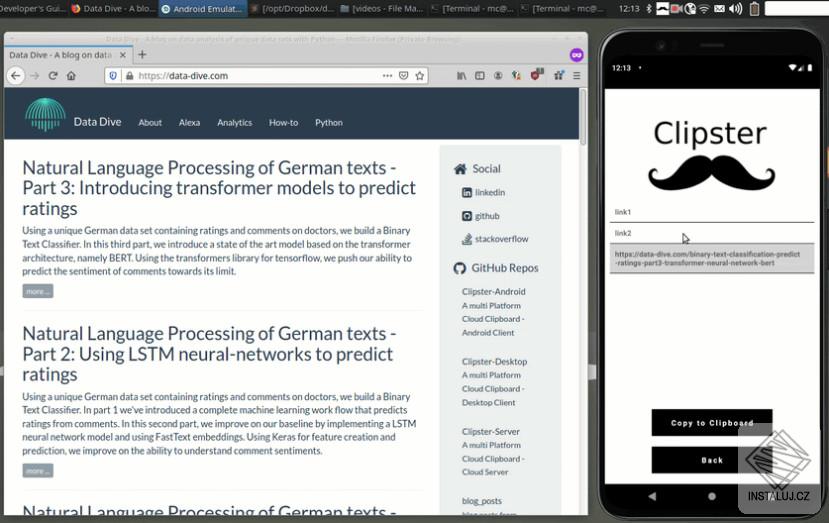Open the Firefox home page icon

point(71,76)
